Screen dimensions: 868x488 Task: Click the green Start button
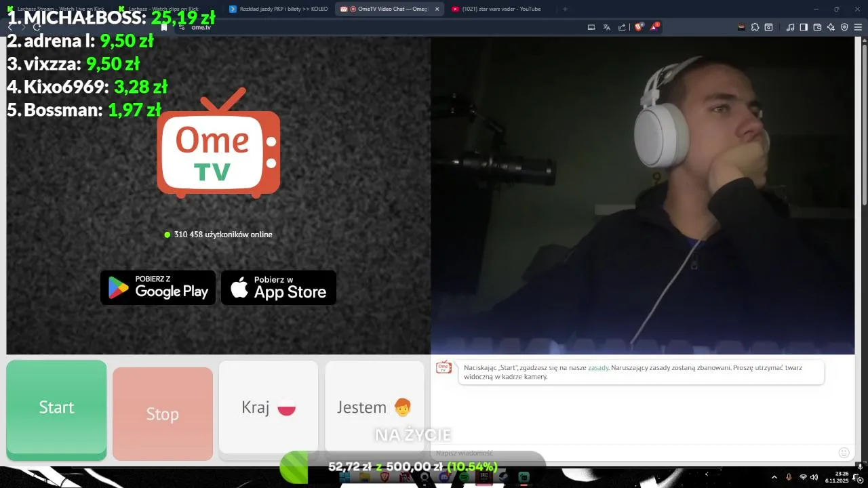click(56, 407)
